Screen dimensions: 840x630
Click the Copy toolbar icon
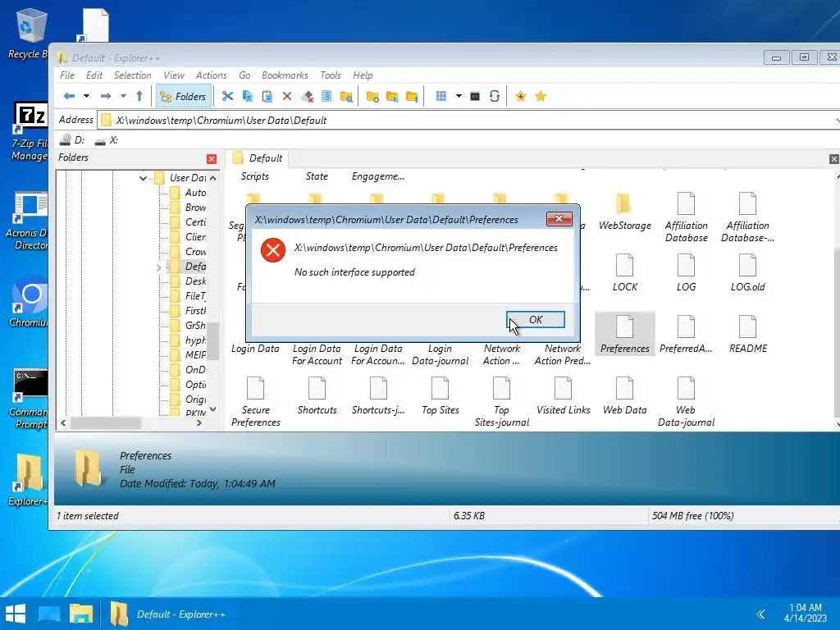coord(248,97)
